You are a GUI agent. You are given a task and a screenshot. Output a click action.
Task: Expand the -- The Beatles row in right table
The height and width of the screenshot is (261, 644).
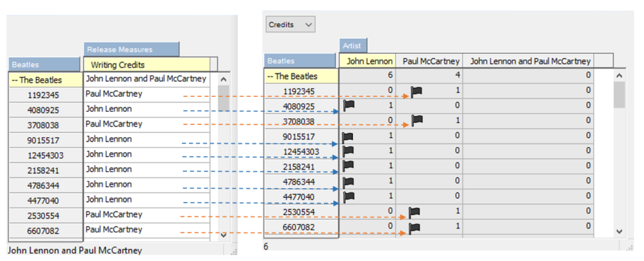point(301,76)
